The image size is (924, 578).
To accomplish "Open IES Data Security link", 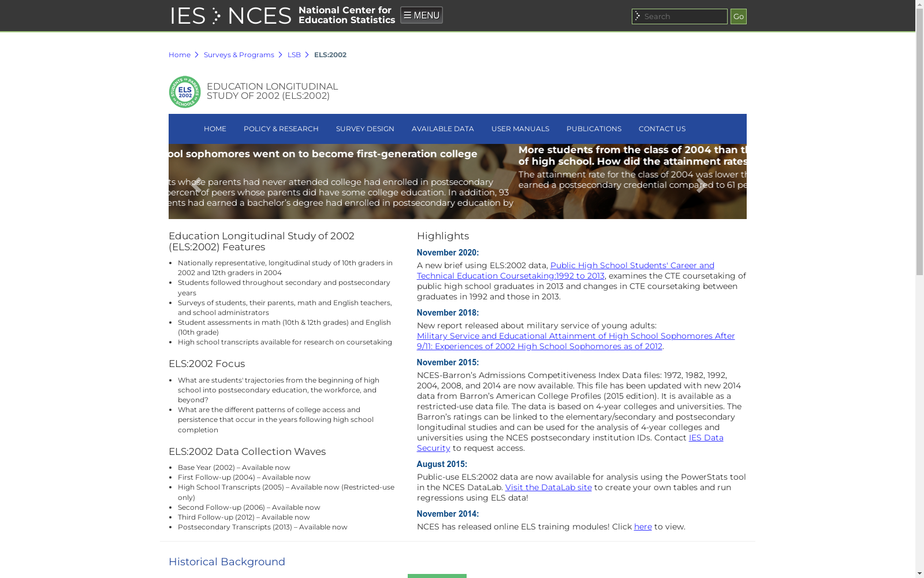I will [706, 438].
